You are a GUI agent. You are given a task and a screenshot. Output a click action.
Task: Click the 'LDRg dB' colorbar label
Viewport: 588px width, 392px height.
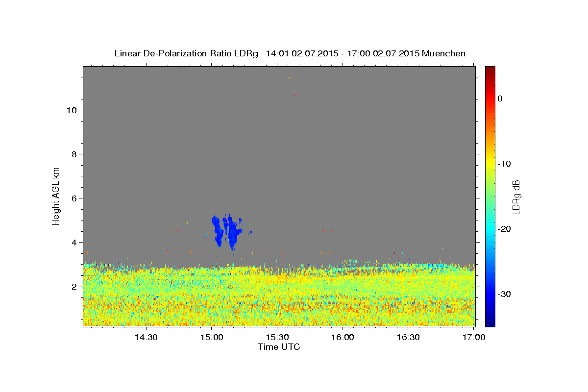[516, 196]
